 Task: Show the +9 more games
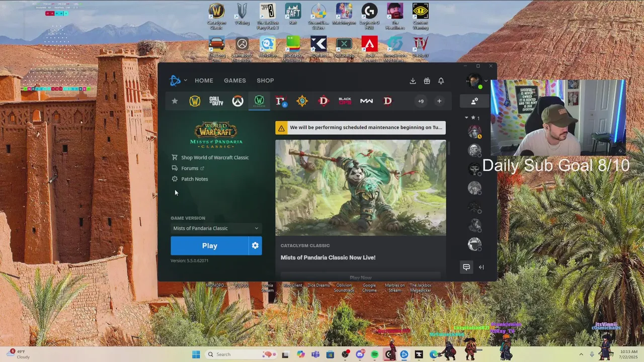pos(421,101)
